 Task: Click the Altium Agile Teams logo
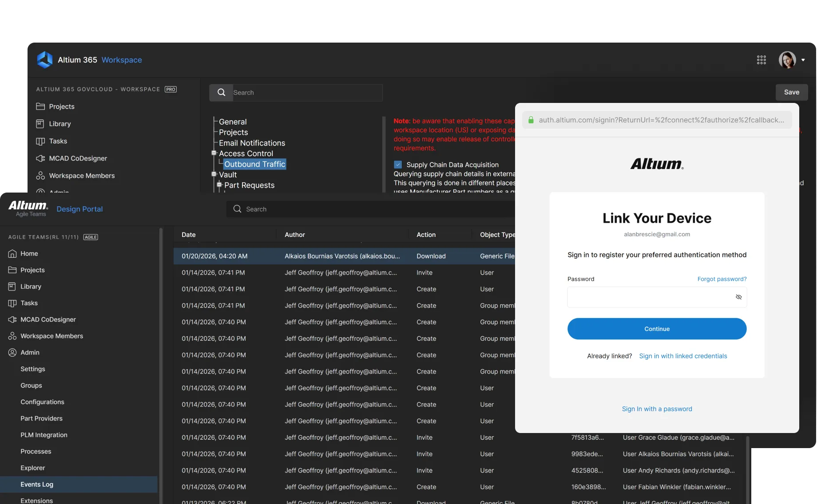click(28, 209)
